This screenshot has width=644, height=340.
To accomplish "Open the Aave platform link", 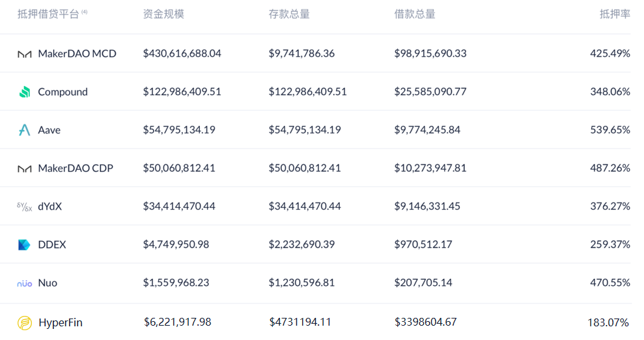I will point(49,130).
